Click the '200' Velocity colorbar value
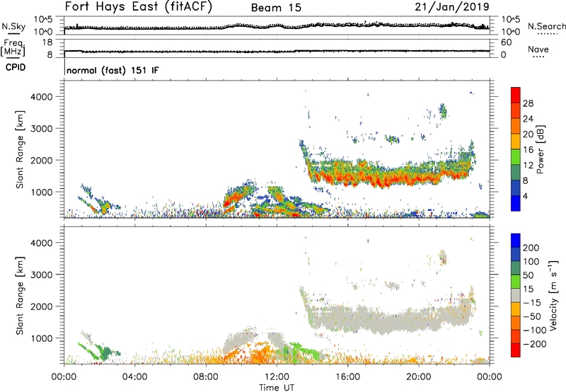Image resolution: width=566 pixels, height=392 pixels. pyautogui.click(x=531, y=248)
